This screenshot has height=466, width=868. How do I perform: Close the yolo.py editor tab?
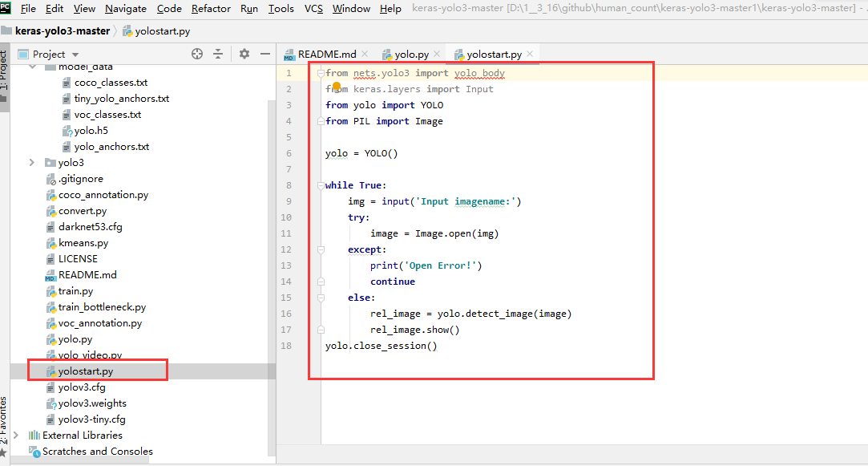437,54
